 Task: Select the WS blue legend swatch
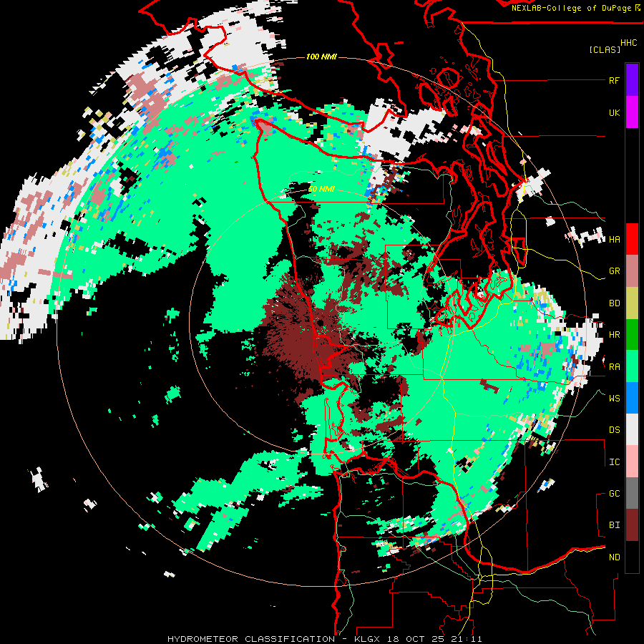(632, 398)
